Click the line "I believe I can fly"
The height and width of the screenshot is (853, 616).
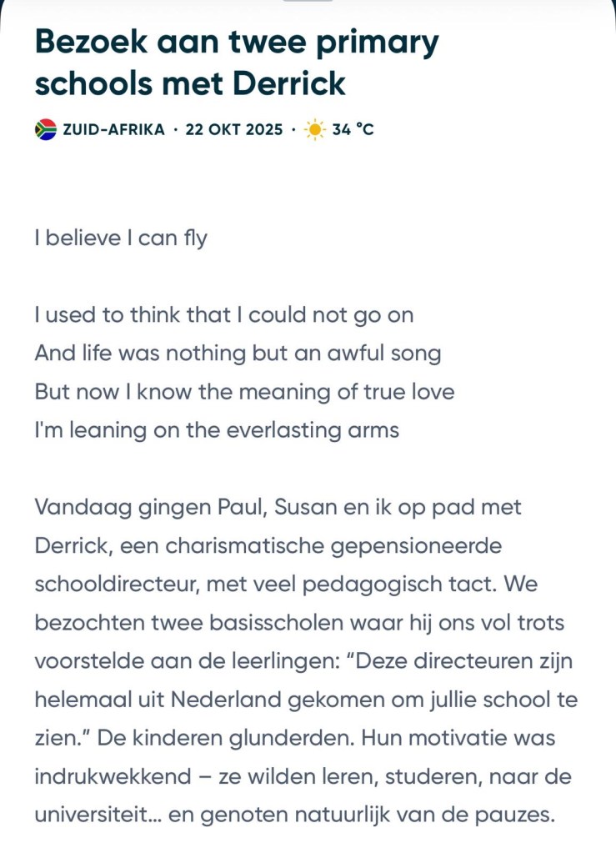tap(121, 238)
